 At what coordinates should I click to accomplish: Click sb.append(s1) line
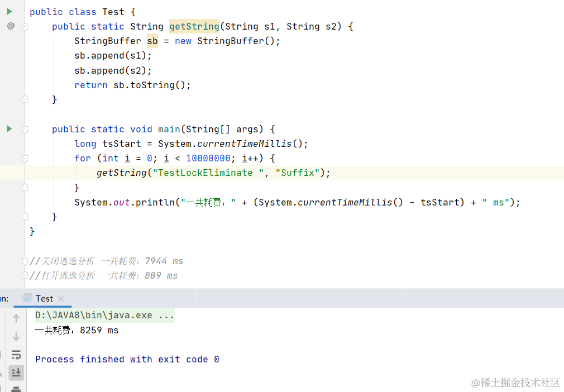(x=113, y=56)
